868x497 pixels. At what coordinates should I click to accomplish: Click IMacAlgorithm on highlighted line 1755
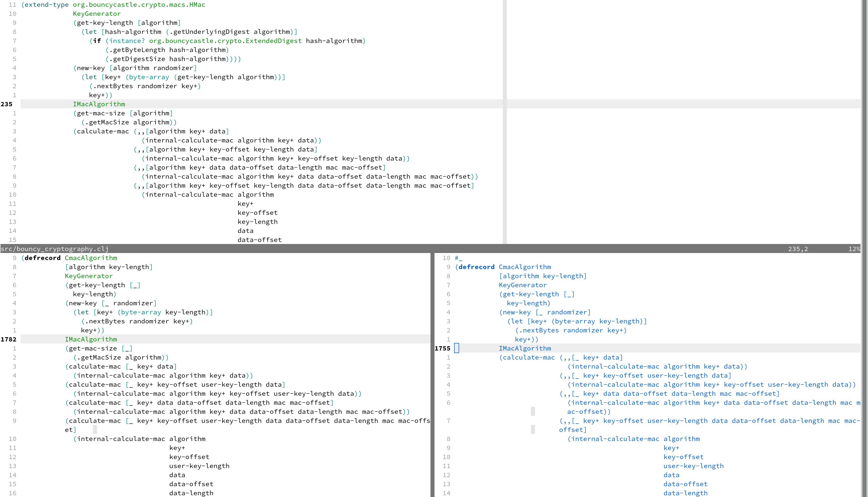point(525,348)
